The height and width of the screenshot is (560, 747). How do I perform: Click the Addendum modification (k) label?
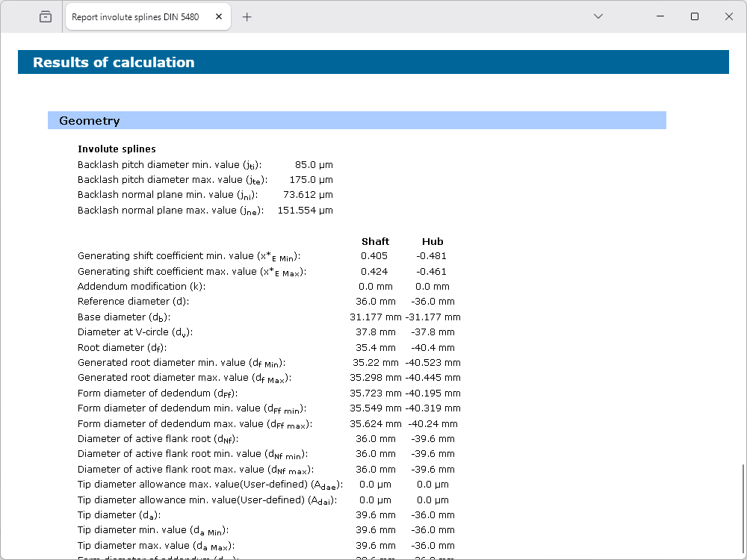(141, 287)
